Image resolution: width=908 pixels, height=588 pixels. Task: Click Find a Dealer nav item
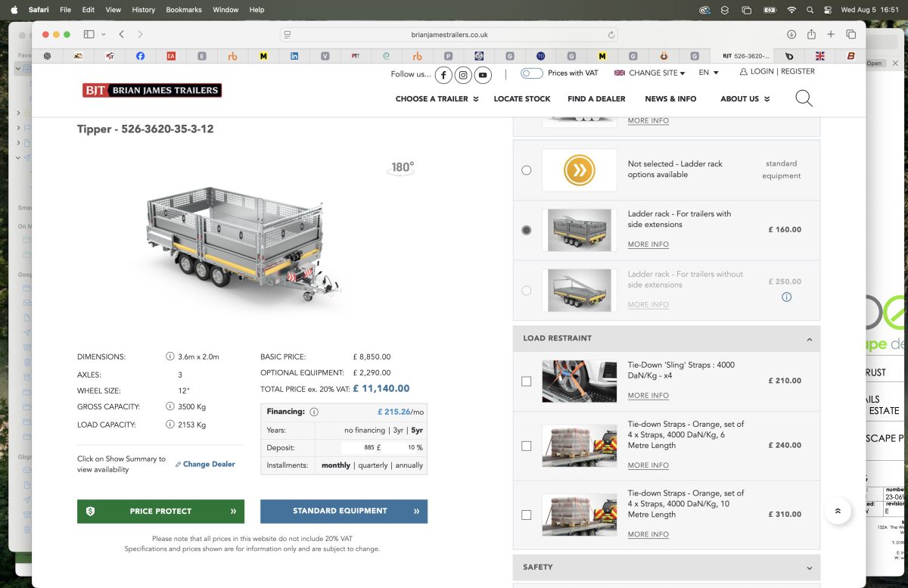(x=596, y=98)
